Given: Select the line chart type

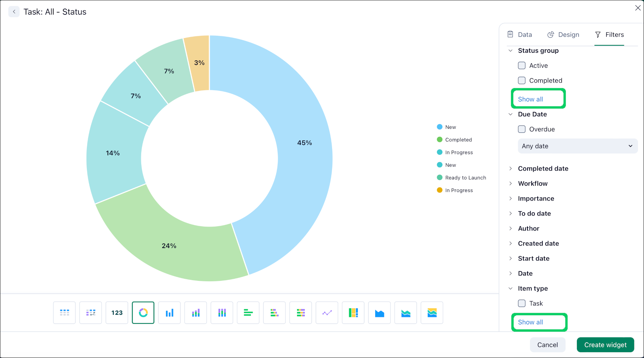Looking at the screenshot, I should 327,313.
